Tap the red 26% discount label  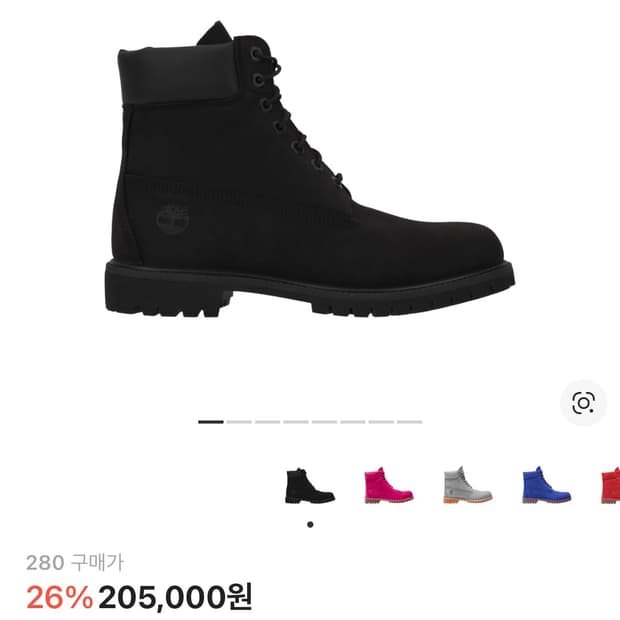coord(59,597)
